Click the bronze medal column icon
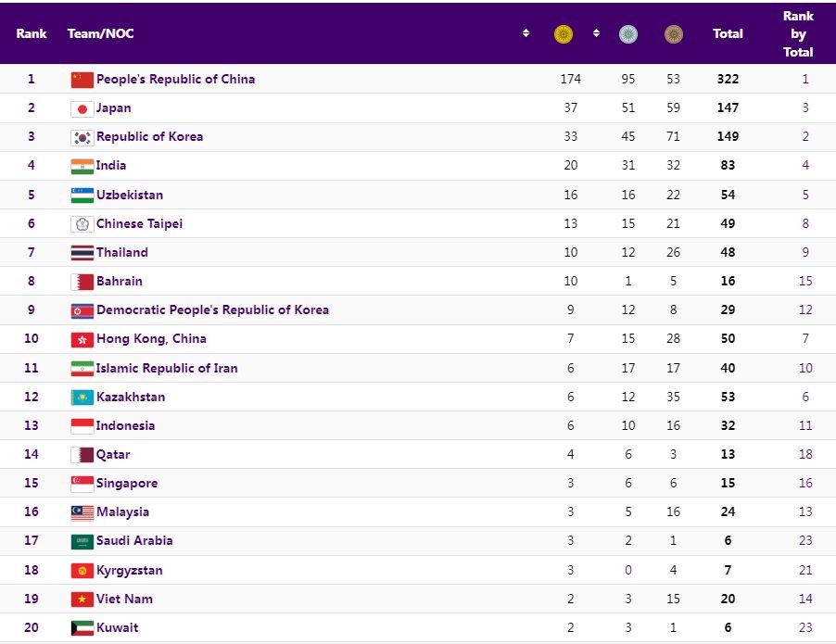 pos(674,34)
